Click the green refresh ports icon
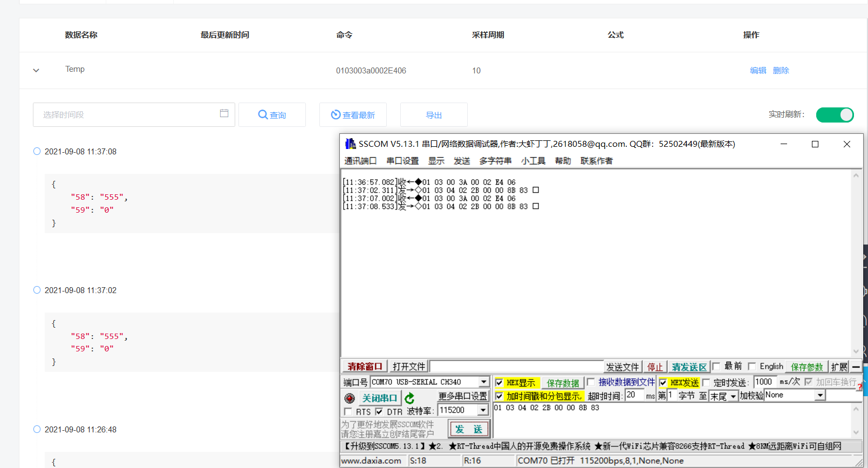868x468 pixels. (x=409, y=398)
